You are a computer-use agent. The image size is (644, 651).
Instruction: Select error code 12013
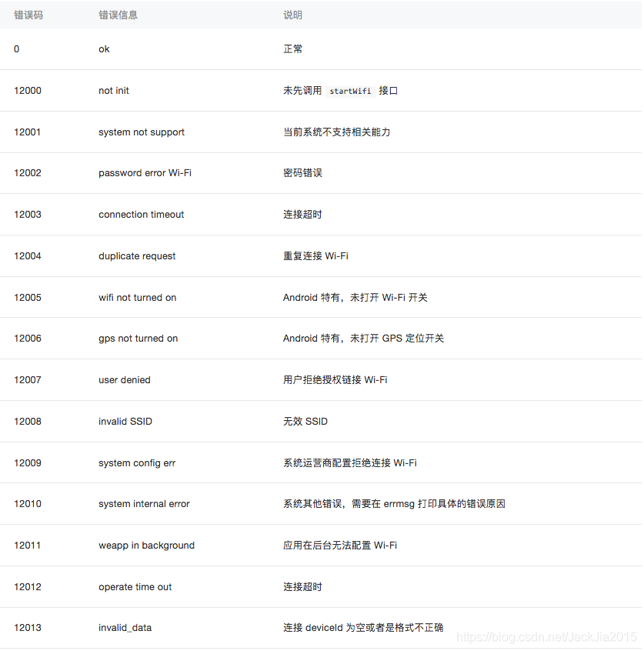point(28,627)
